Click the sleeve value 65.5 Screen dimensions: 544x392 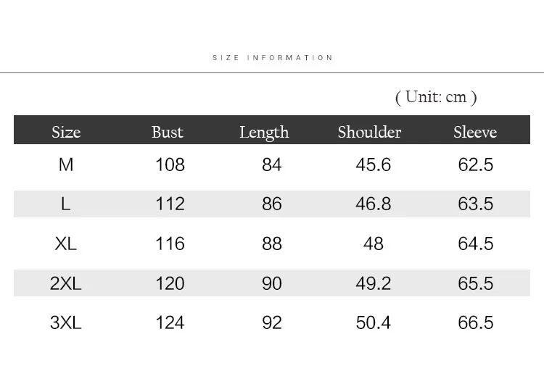tap(475, 283)
